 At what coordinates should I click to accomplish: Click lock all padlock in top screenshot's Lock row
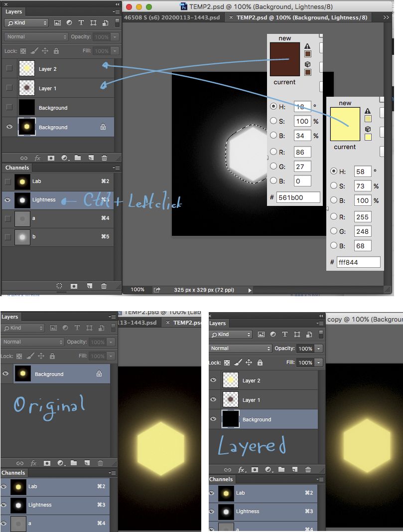[56, 51]
